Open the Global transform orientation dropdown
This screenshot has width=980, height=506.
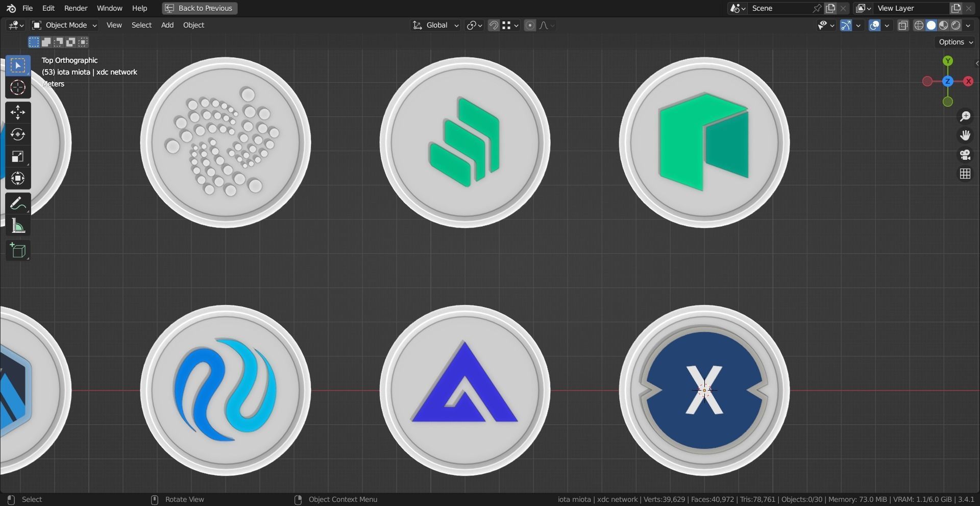pos(435,25)
